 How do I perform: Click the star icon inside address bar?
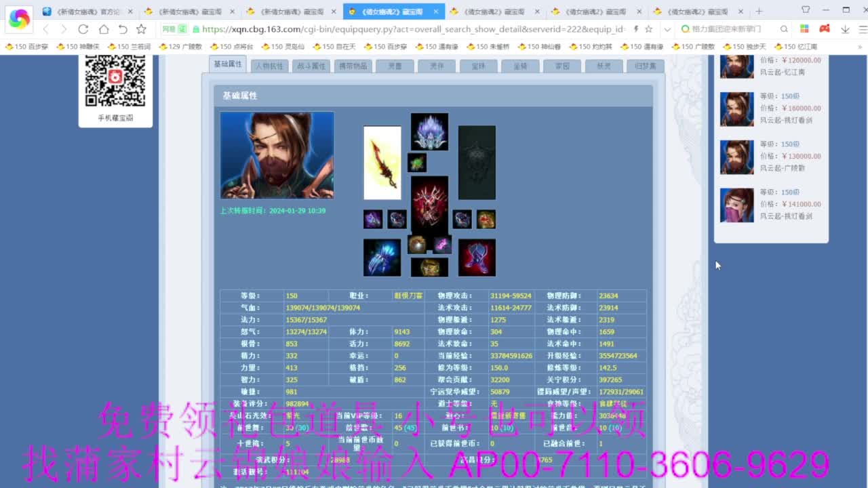pyautogui.click(x=648, y=29)
